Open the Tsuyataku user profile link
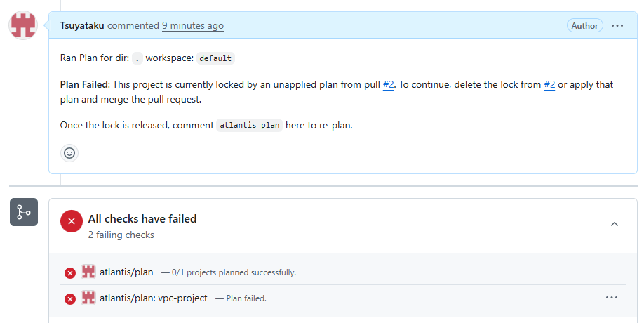The image size is (644, 323). click(x=83, y=25)
